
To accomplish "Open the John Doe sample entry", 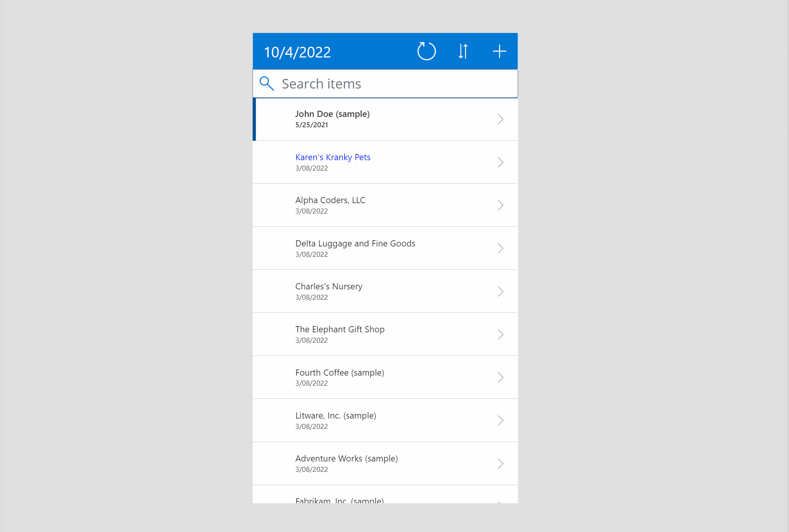I will tap(385, 119).
